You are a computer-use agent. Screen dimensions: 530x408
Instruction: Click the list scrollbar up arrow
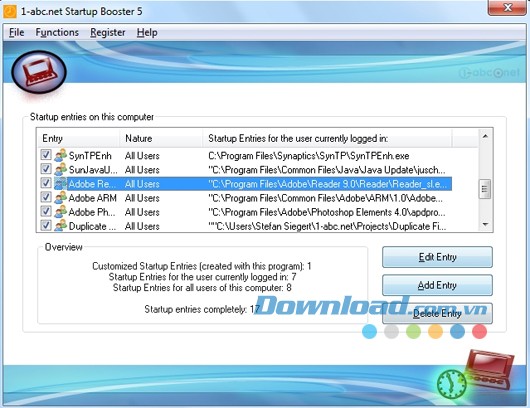click(x=485, y=136)
